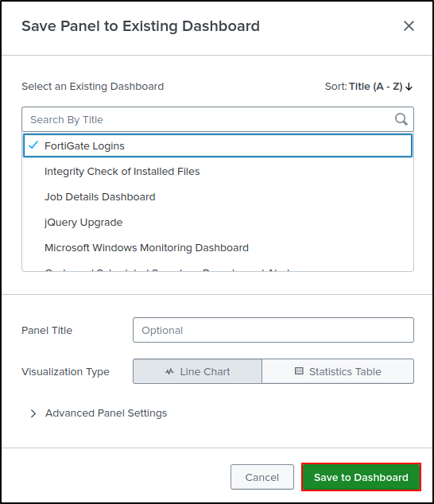
Task: Click the magnifying glass search icon
Action: pyautogui.click(x=401, y=119)
